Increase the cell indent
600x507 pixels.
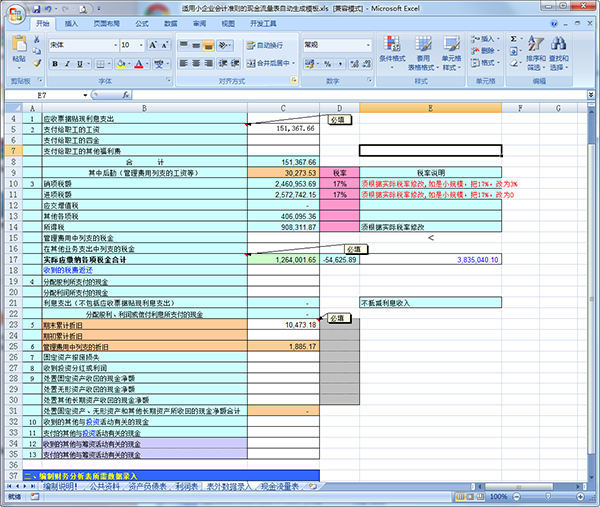[235, 63]
